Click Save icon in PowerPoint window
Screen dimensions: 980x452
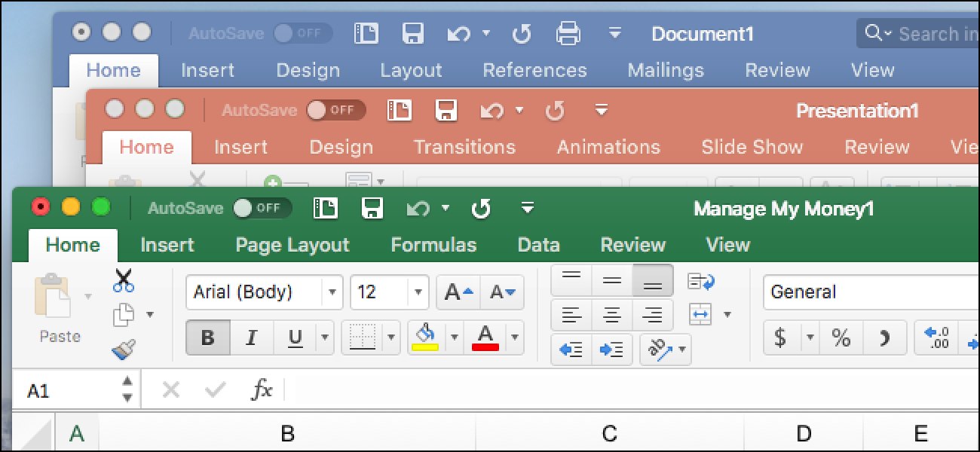(x=446, y=111)
